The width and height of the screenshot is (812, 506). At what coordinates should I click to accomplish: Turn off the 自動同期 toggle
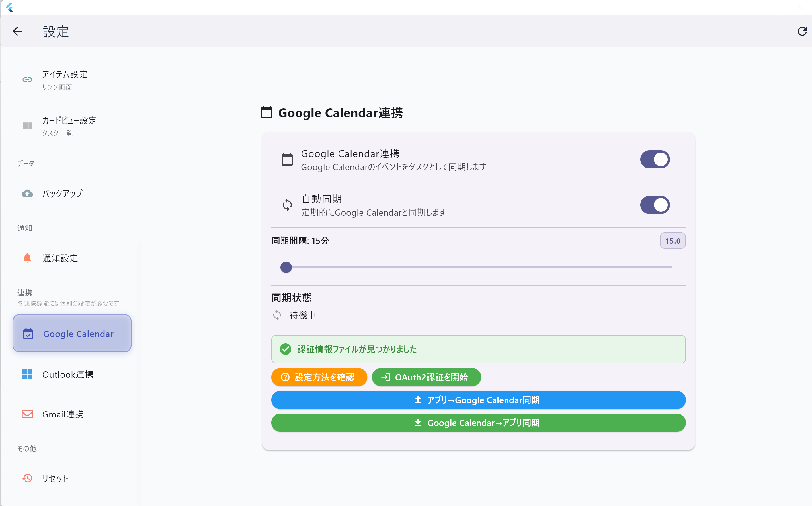[654, 205]
